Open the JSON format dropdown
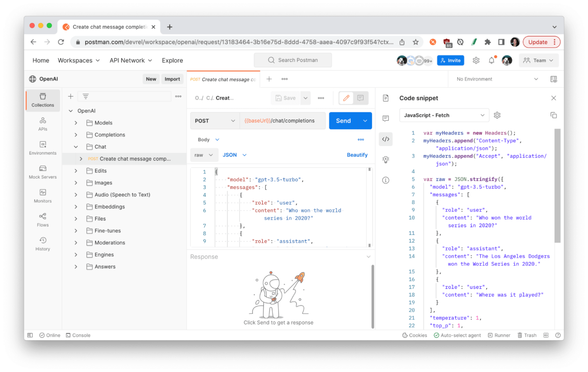Viewport: 588px width, 372px height. [234, 155]
